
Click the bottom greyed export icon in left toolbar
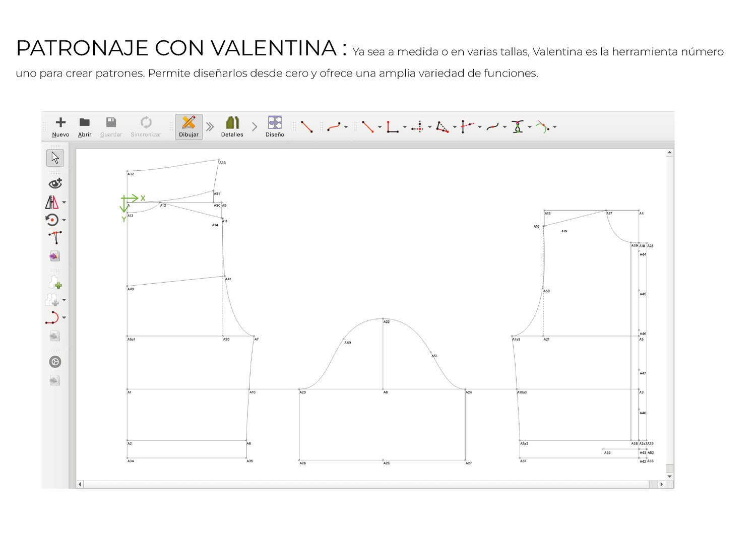pos(55,380)
